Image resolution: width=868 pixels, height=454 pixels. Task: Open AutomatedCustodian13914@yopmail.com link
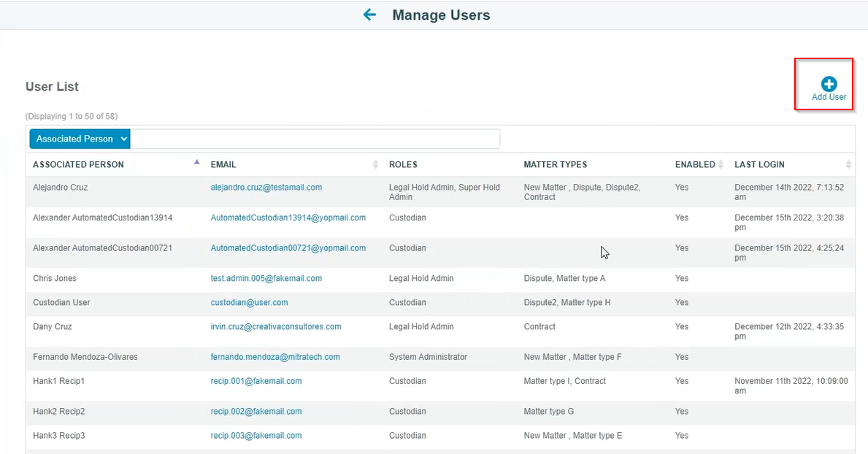click(288, 218)
